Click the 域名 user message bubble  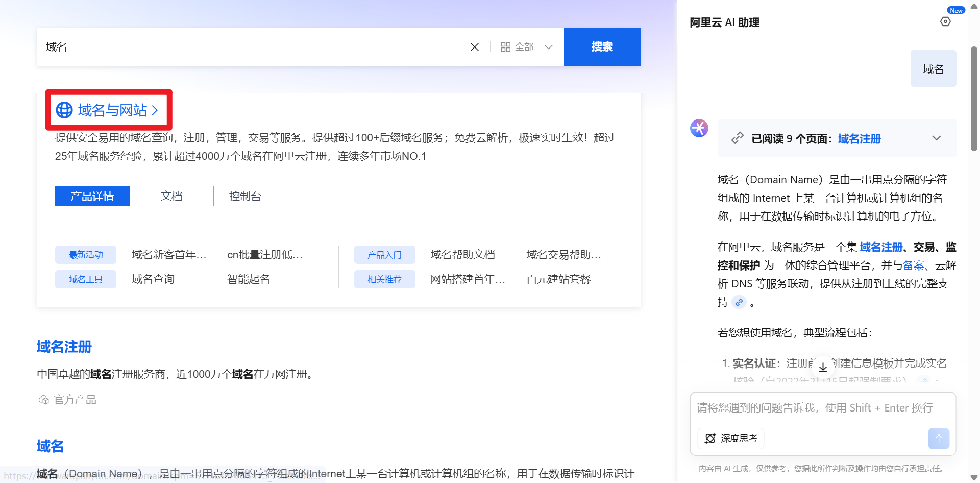tap(934, 68)
